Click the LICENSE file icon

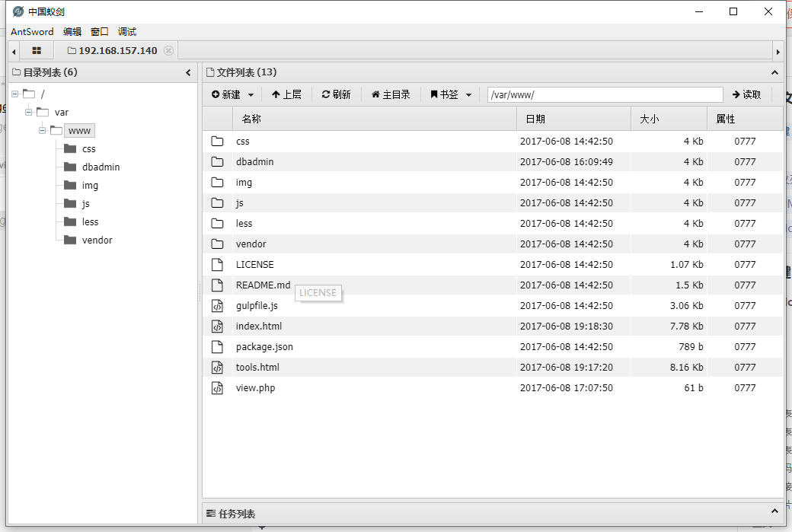click(217, 265)
